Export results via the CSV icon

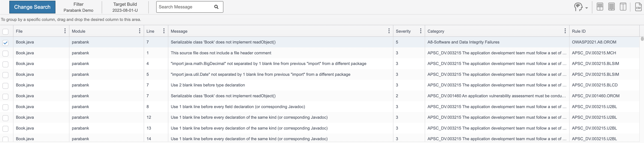(638, 7)
